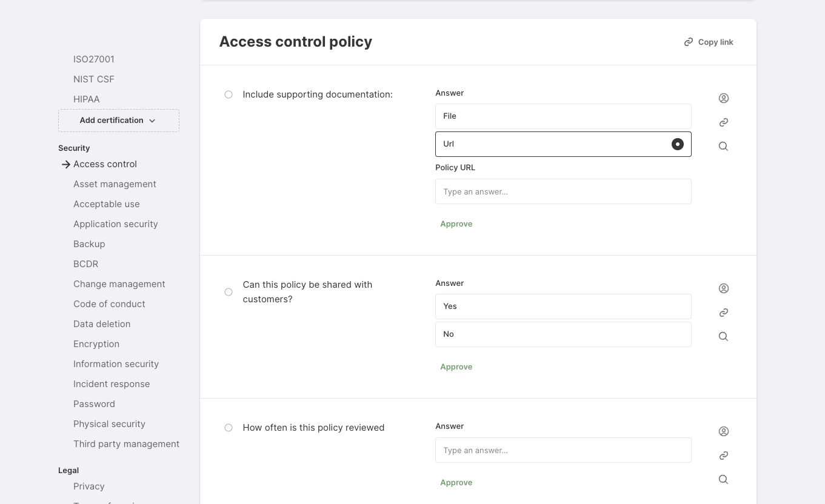The height and width of the screenshot is (504, 825).
Task: Click the Access control policy heading
Action: pos(296,42)
